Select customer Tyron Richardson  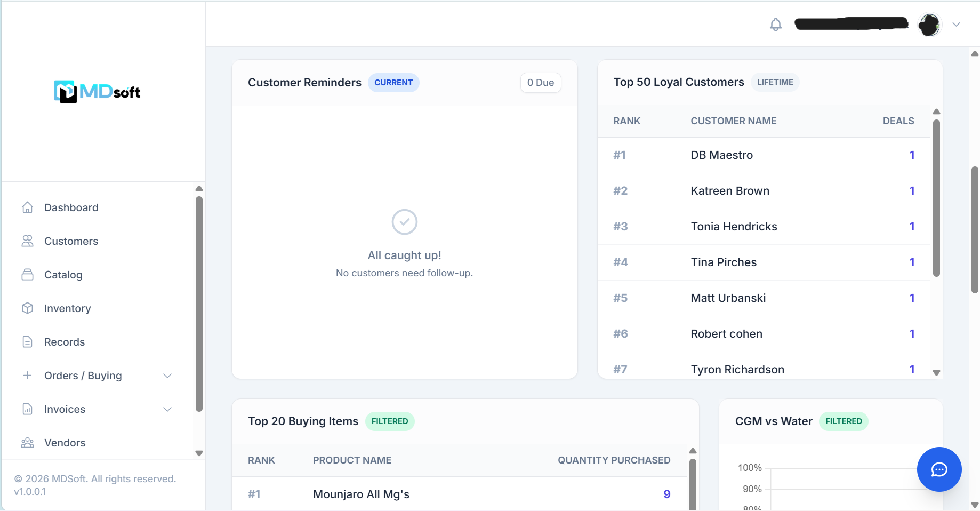point(737,370)
